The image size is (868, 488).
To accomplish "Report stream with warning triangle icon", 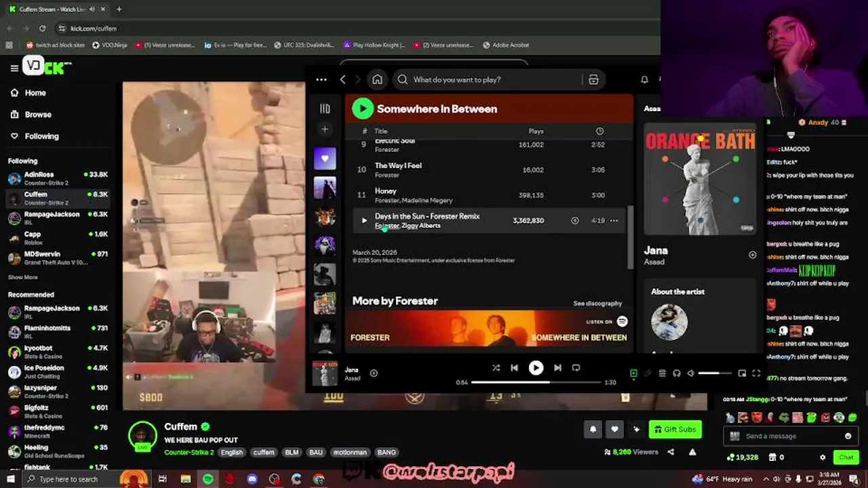I will (x=692, y=452).
